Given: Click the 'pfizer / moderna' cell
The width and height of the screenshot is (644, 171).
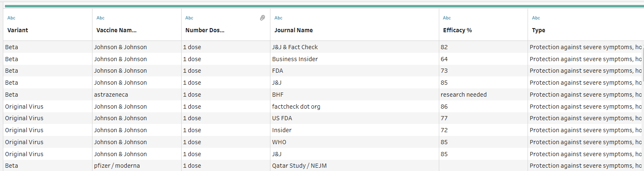Looking at the screenshot, I should click(x=117, y=166).
